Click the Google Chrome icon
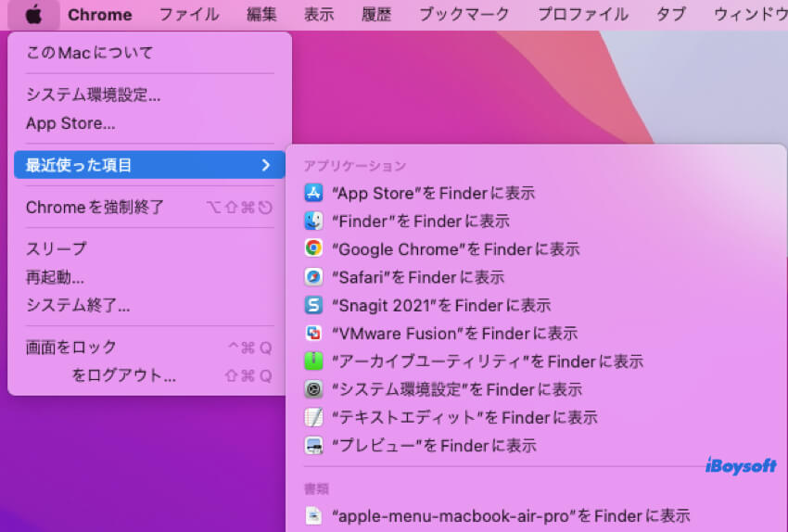 [x=313, y=248]
